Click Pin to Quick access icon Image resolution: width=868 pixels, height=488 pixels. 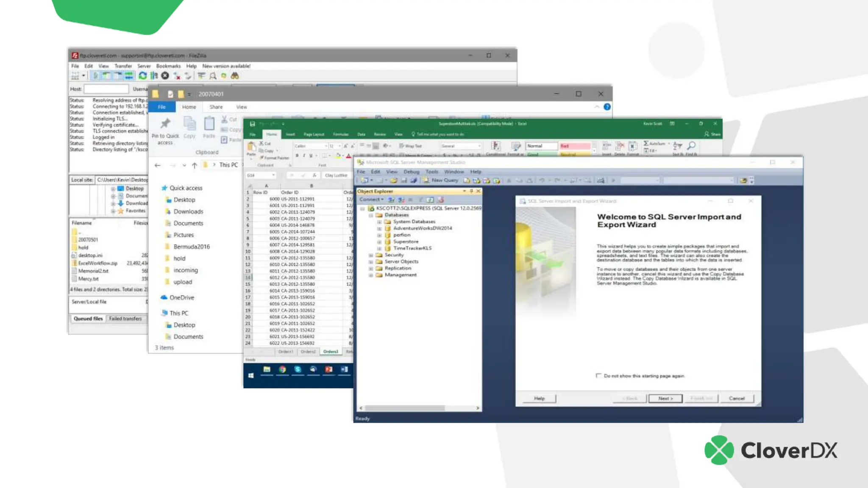point(165,124)
